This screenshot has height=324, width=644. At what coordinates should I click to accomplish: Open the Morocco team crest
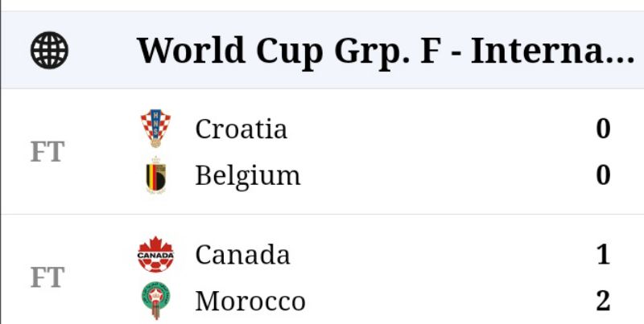pyautogui.click(x=155, y=301)
